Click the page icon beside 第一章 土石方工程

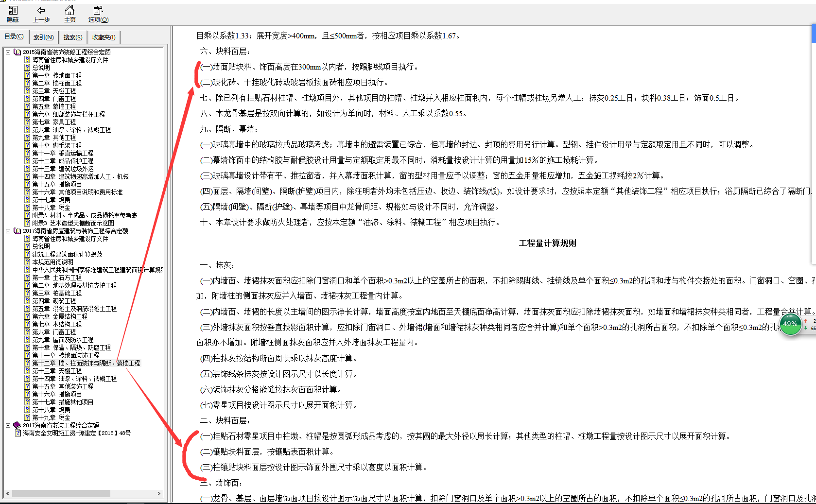point(28,278)
